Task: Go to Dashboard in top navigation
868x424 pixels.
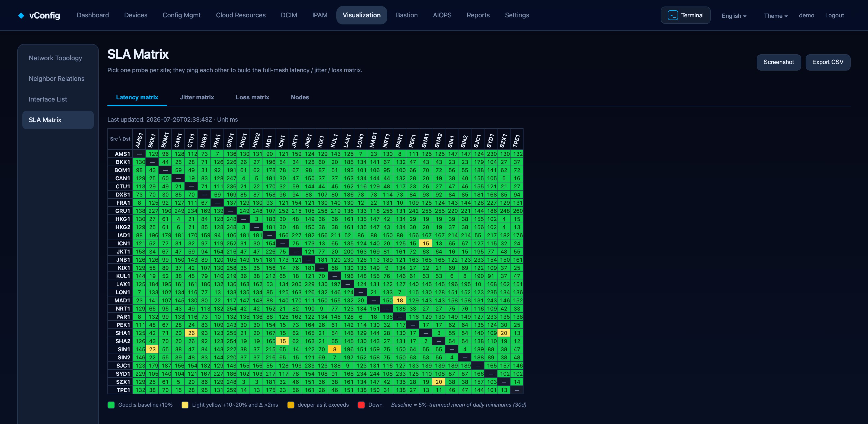Action: point(93,15)
